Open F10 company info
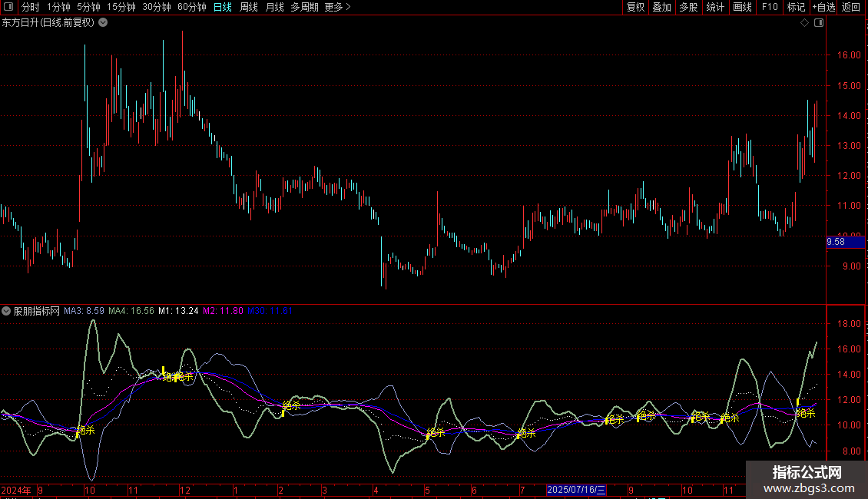 coord(770,7)
